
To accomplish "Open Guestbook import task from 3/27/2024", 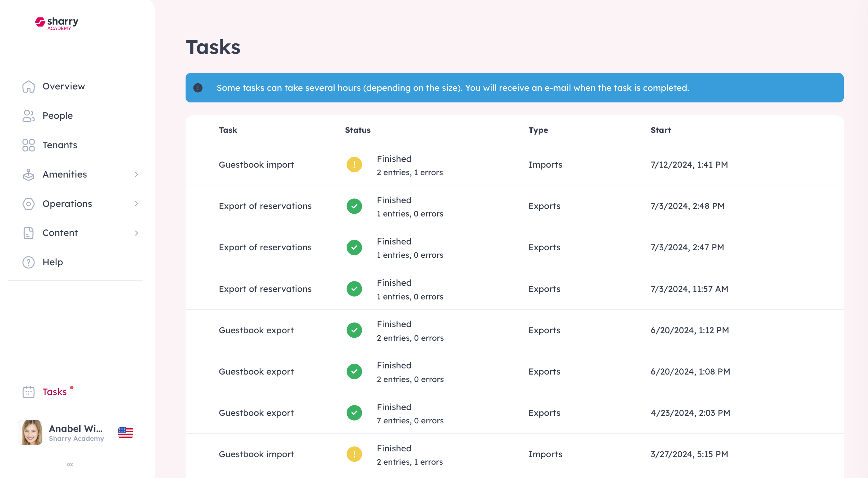I will [256, 454].
